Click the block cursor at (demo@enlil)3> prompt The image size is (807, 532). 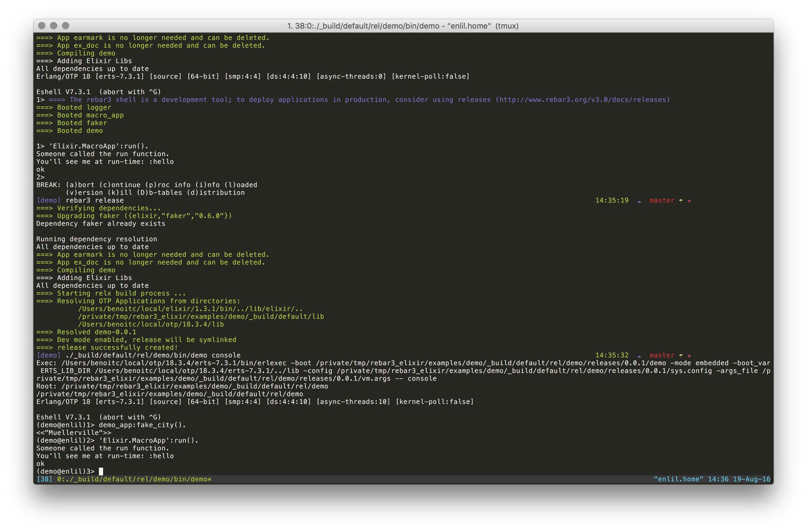[x=101, y=471]
